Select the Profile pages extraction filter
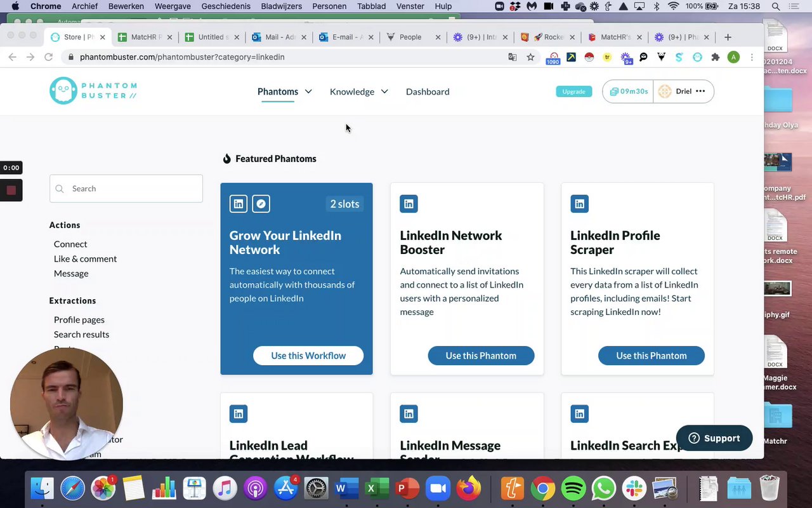812x508 pixels. pos(79,319)
